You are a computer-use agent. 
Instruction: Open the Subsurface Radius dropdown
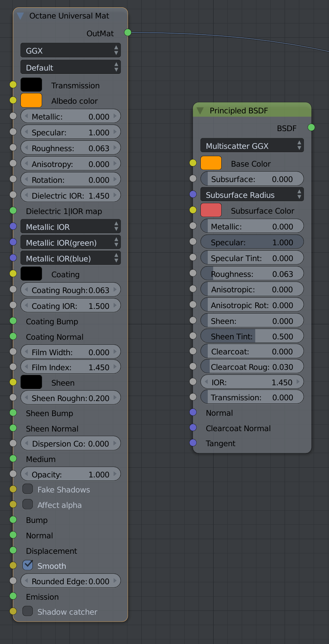[252, 195]
